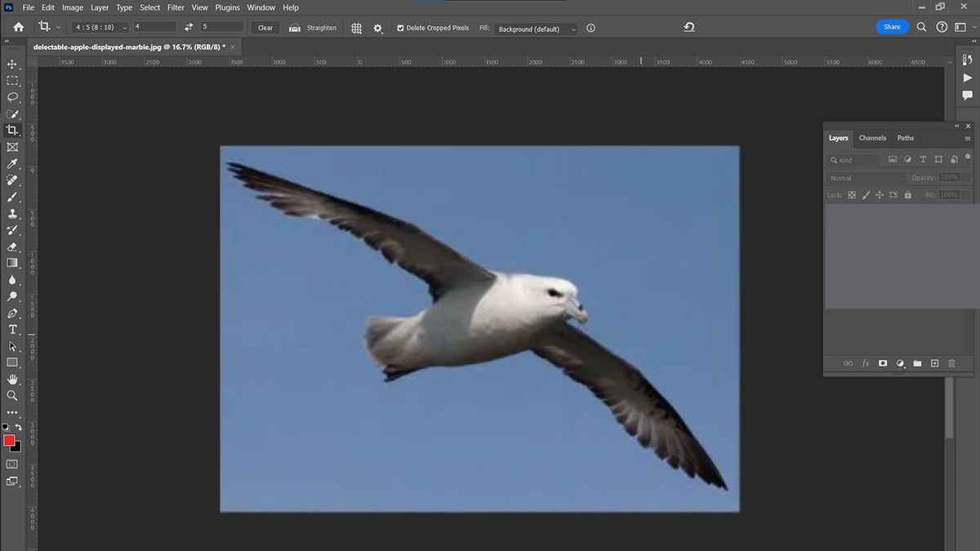Open the Layer menu
Screen dimensions: 980x551
100,7
